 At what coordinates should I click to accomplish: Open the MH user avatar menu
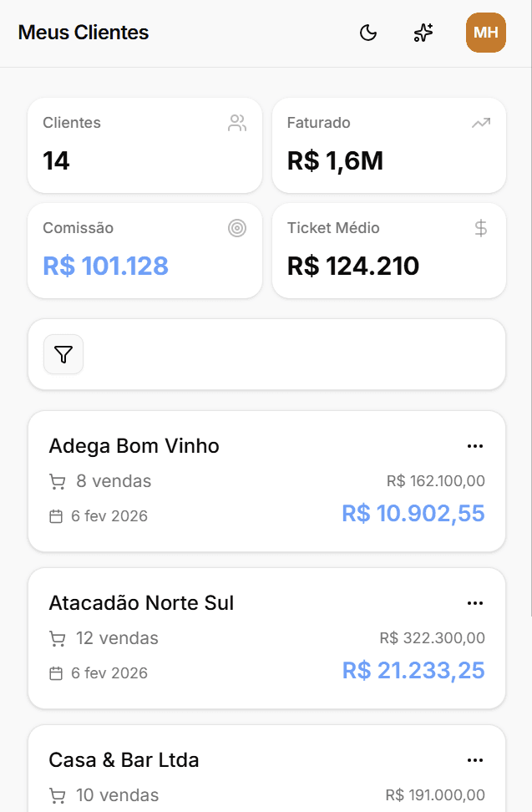(x=485, y=33)
